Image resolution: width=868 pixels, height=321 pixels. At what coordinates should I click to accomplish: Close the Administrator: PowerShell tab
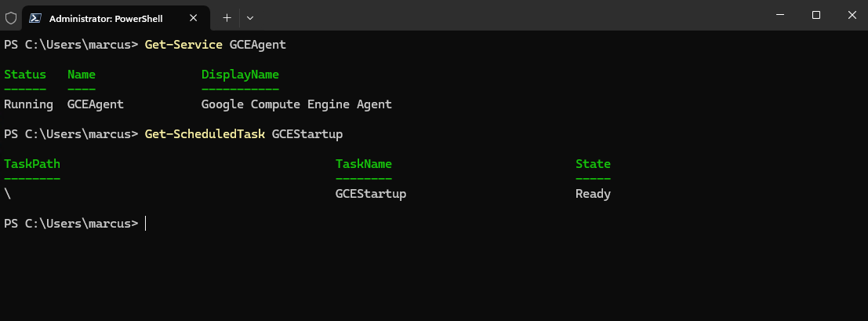[193, 18]
